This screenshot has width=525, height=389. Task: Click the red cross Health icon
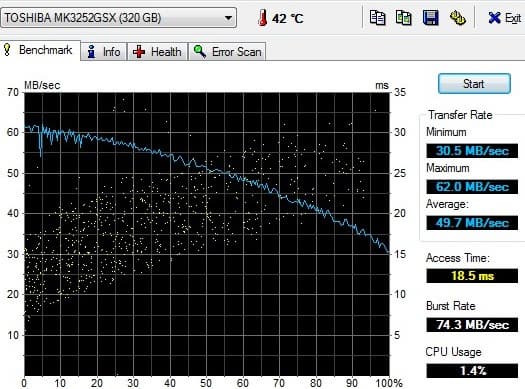pos(139,52)
